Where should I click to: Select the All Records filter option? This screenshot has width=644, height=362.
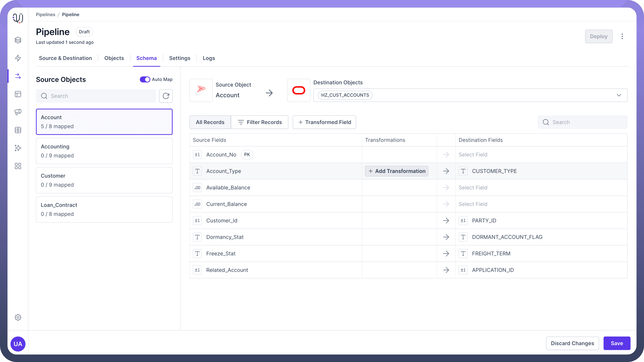coord(210,122)
